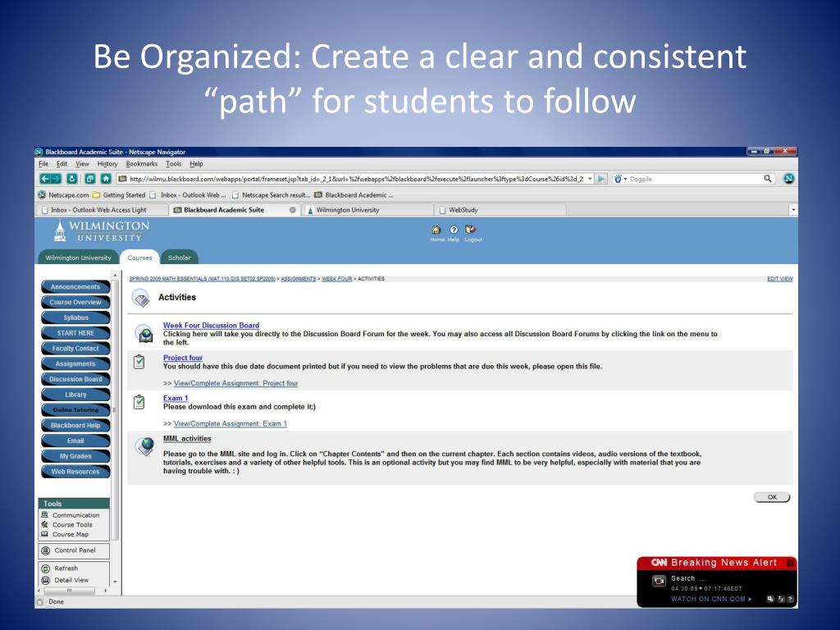Open the Scholar portal tab

tap(179, 258)
